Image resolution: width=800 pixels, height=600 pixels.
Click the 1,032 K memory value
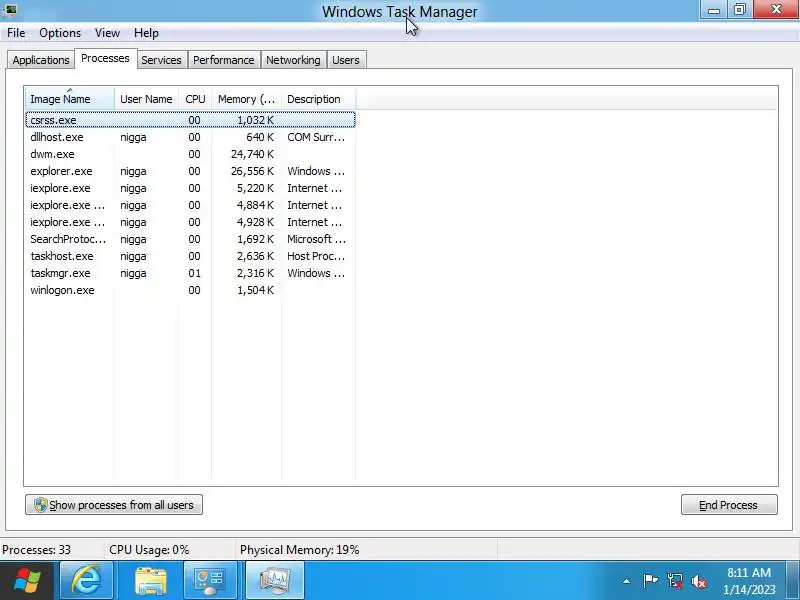point(256,120)
